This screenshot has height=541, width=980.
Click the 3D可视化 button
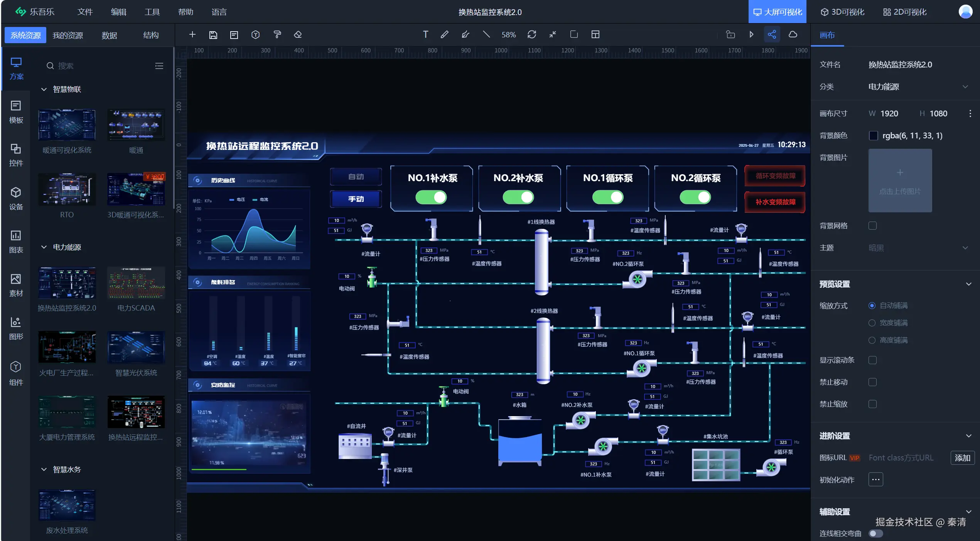tap(842, 12)
